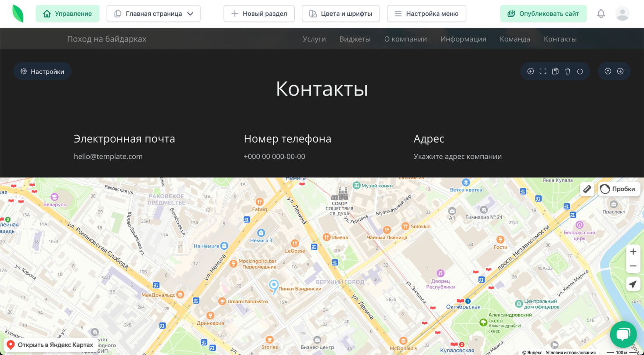Screen dimensions: 644x355
Task: Click email hello@template.com
Action: coord(108,157)
